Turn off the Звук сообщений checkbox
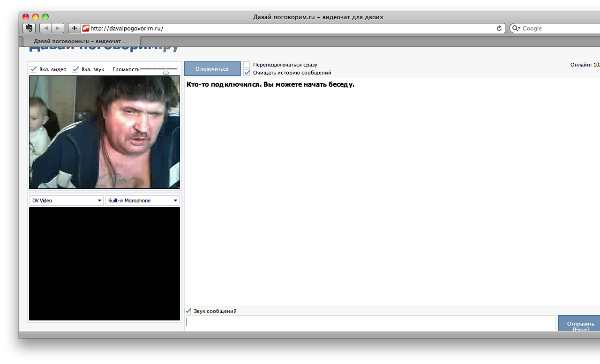Screen dimensions: 600x364 pos(188,311)
